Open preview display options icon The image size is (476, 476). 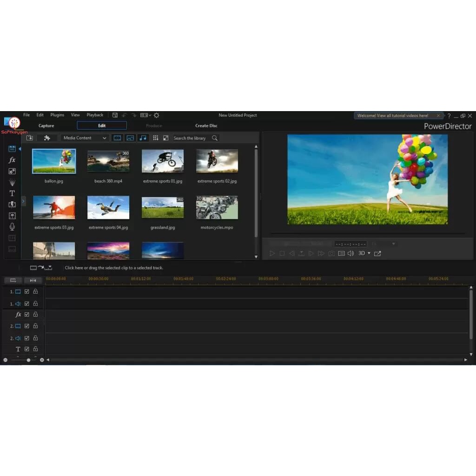pyautogui.click(x=341, y=253)
